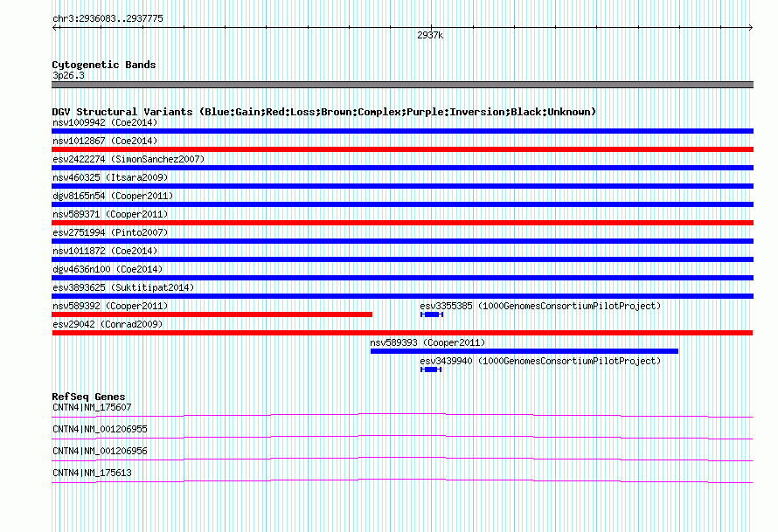Viewport: 778px width, 532px height.
Task: Click the chr3:2936083..2937775 coordinate label
Action: (108, 18)
